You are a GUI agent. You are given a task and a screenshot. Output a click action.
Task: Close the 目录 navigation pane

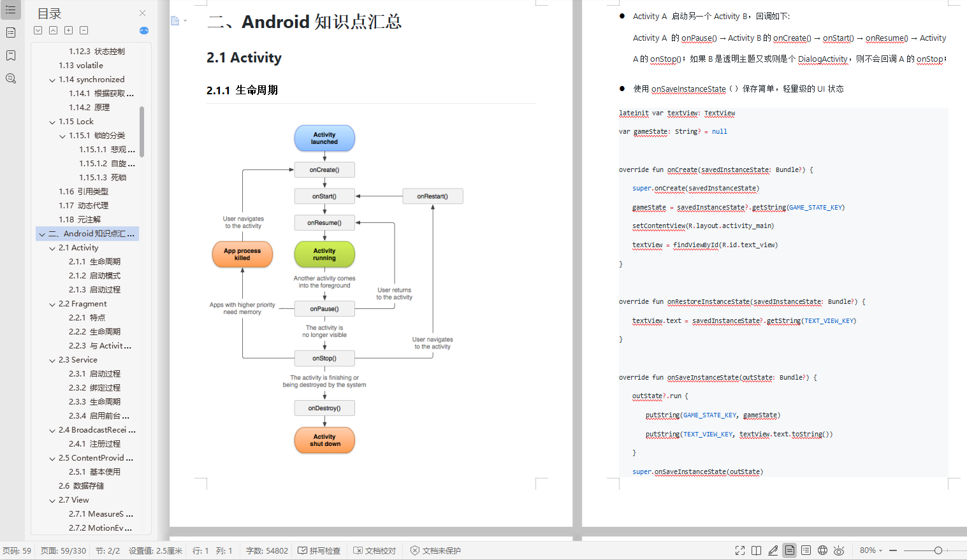[142, 13]
